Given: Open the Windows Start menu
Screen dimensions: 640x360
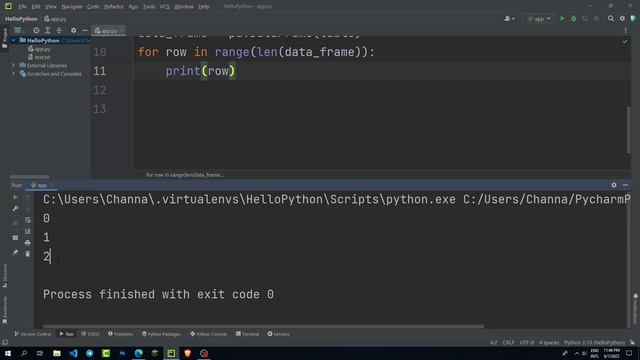Looking at the screenshot, I should pos(8,353).
